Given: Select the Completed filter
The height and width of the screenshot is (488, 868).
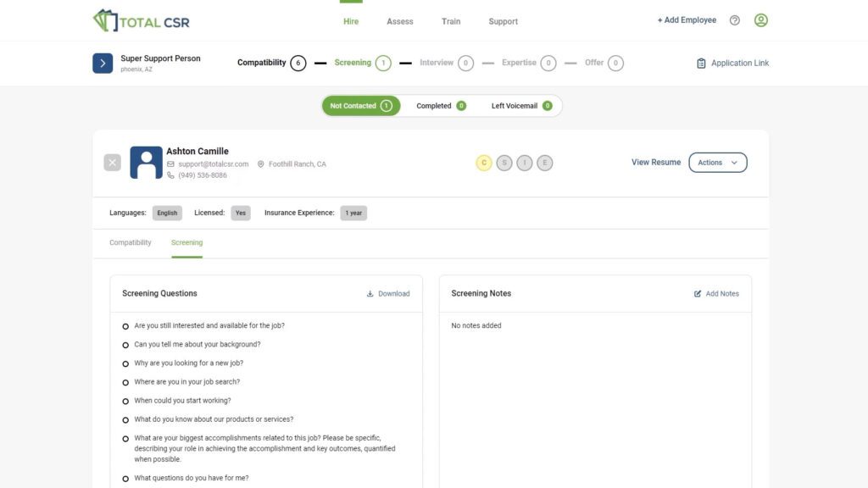Looking at the screenshot, I should click(437, 105).
